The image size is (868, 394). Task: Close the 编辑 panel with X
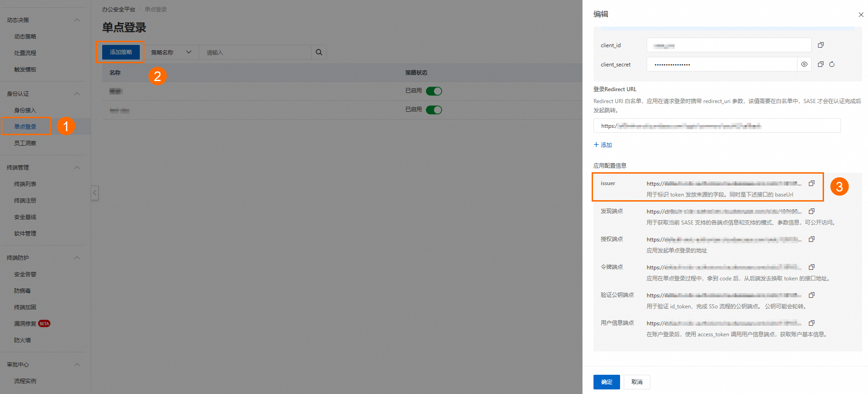coord(861,15)
